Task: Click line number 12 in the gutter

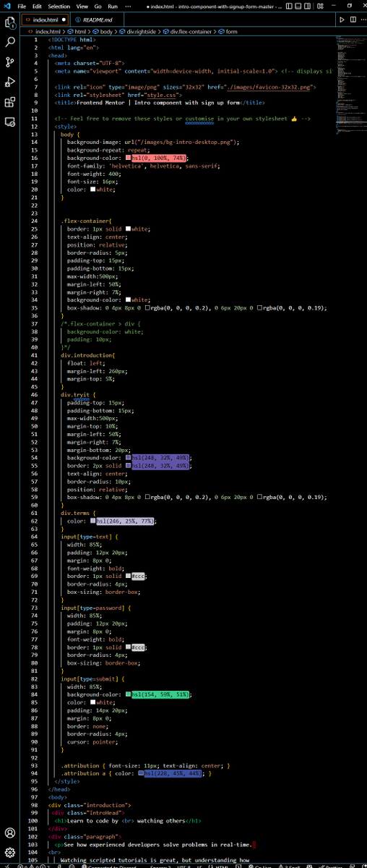Action: pos(34,126)
